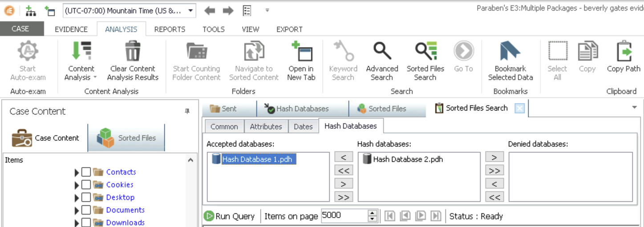Expand the Downloads tree node
Viewport: 644px width, 227px height.
point(77,223)
